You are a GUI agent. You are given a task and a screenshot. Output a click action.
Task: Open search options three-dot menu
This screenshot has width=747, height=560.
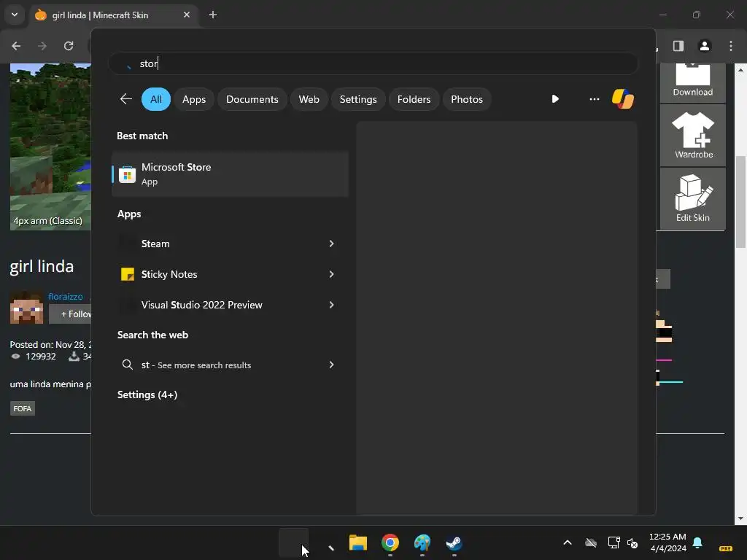[594, 99]
